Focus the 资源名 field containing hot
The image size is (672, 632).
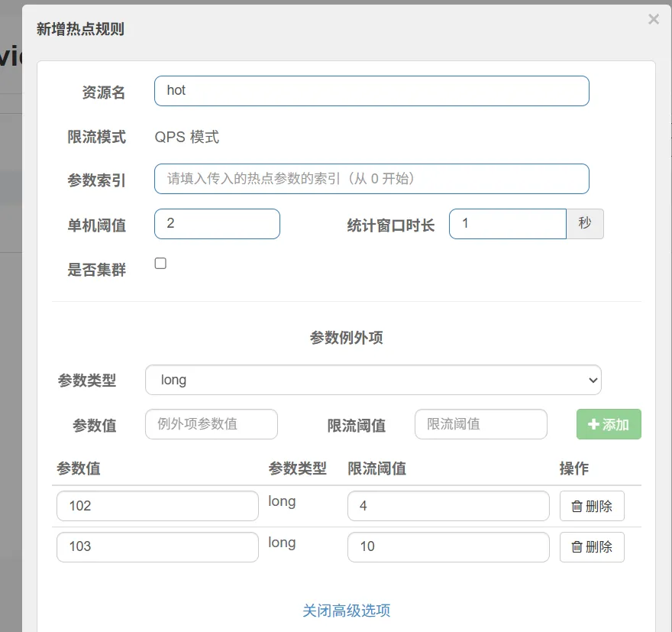pyautogui.click(x=371, y=91)
